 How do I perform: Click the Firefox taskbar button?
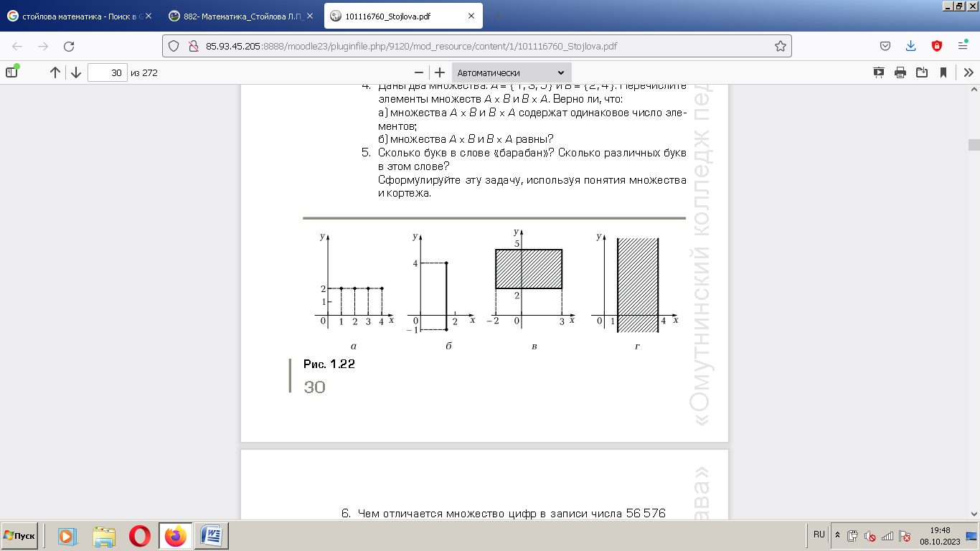point(175,536)
